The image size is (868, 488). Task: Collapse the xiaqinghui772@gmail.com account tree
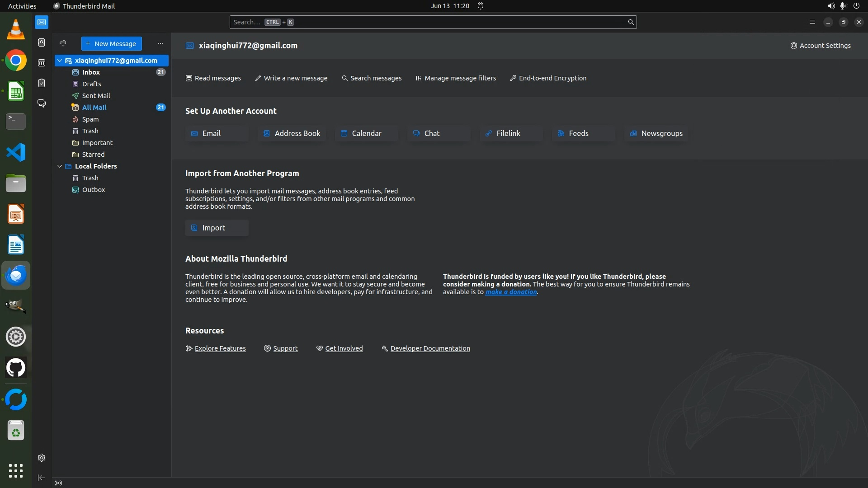click(x=60, y=61)
